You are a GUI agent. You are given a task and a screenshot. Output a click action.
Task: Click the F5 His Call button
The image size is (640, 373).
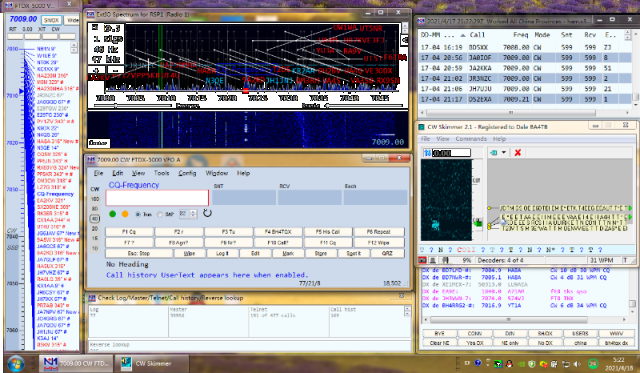[328, 232]
